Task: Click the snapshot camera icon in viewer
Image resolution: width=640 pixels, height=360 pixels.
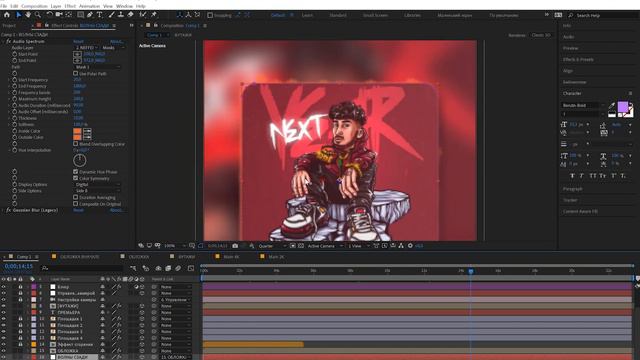Action: coord(235,246)
